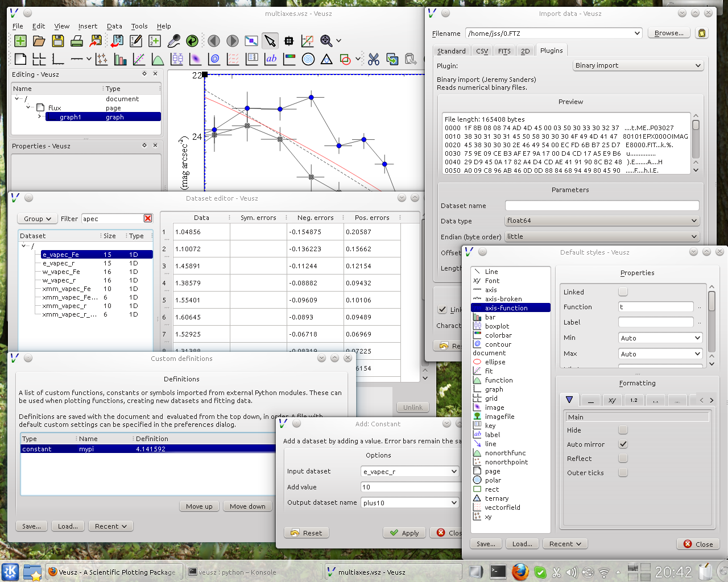Open the Group dropdown in Dataset editor

[38, 219]
